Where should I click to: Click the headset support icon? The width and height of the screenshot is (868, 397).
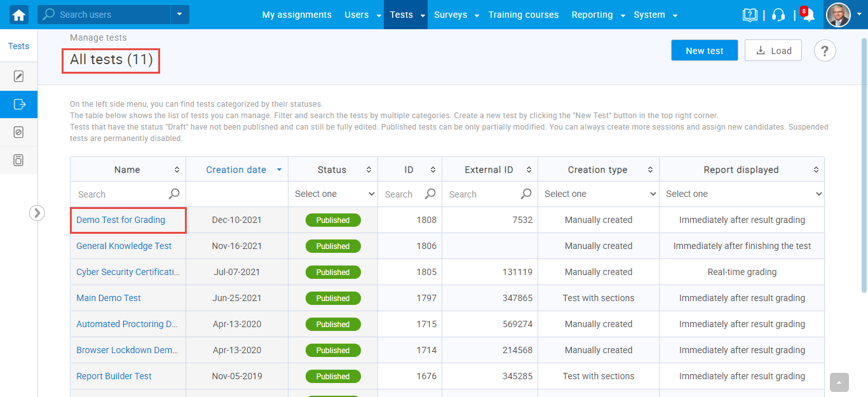778,15
